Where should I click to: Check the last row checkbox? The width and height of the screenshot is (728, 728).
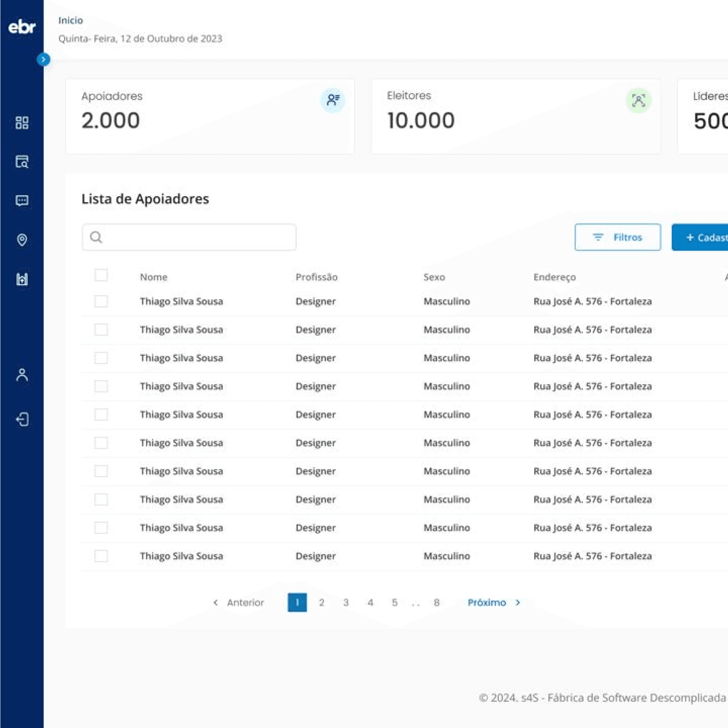point(101,556)
